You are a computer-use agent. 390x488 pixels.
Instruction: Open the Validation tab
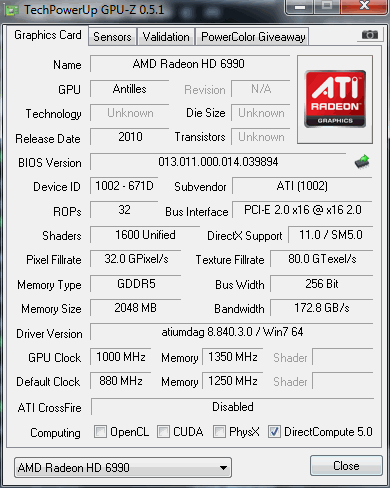pos(166,37)
